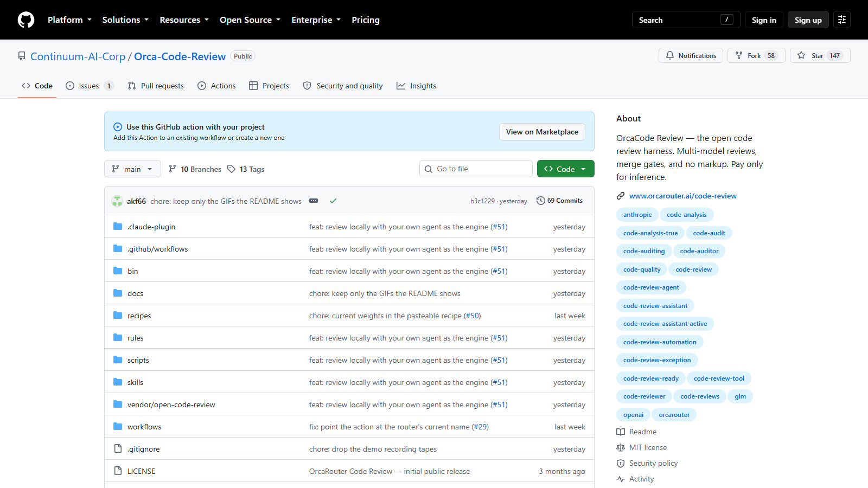Expand the Enterprise menu
The height and width of the screenshot is (488, 868).
click(316, 20)
